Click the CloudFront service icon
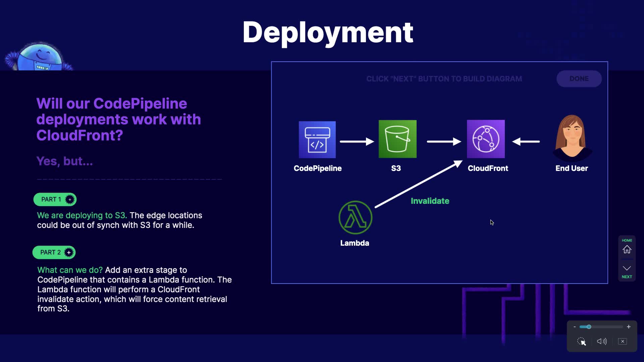Screen dimensions: 644x362 click(486, 139)
